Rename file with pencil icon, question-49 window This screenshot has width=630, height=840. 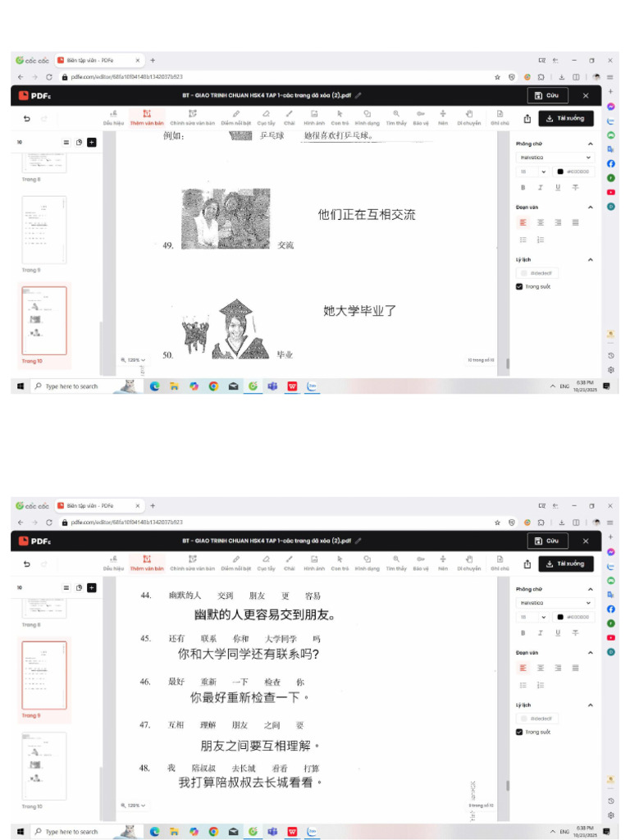pyautogui.click(x=358, y=95)
